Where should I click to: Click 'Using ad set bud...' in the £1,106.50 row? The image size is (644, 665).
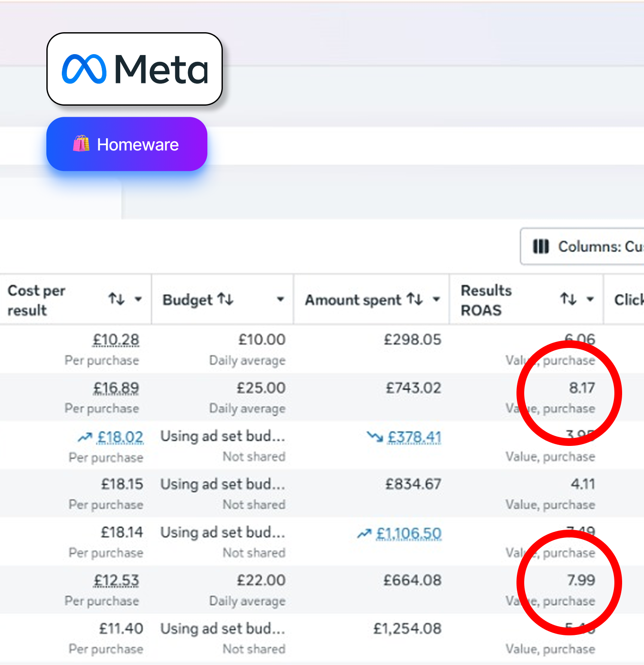tap(223, 533)
